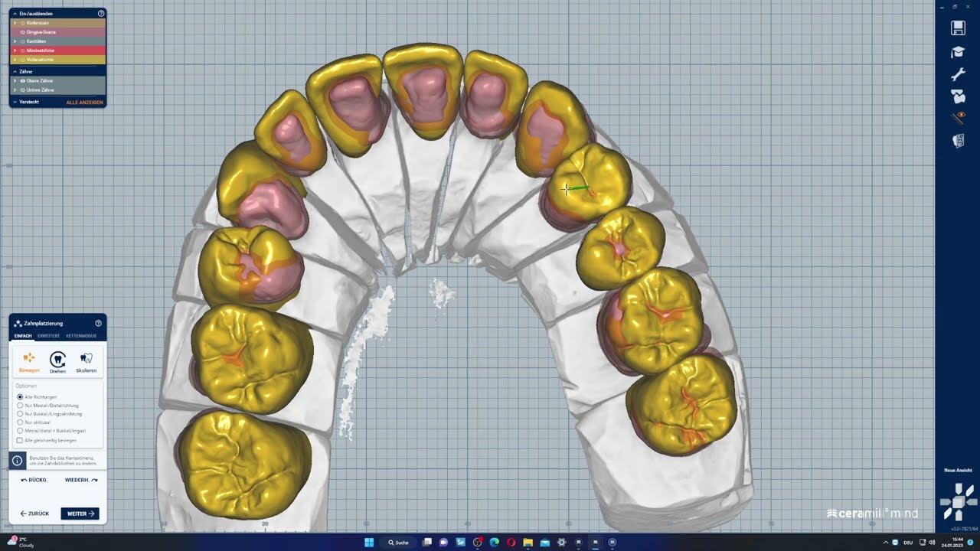Select the Drehen (rotate) tool
This screenshot has height=551, width=980.
tap(57, 362)
